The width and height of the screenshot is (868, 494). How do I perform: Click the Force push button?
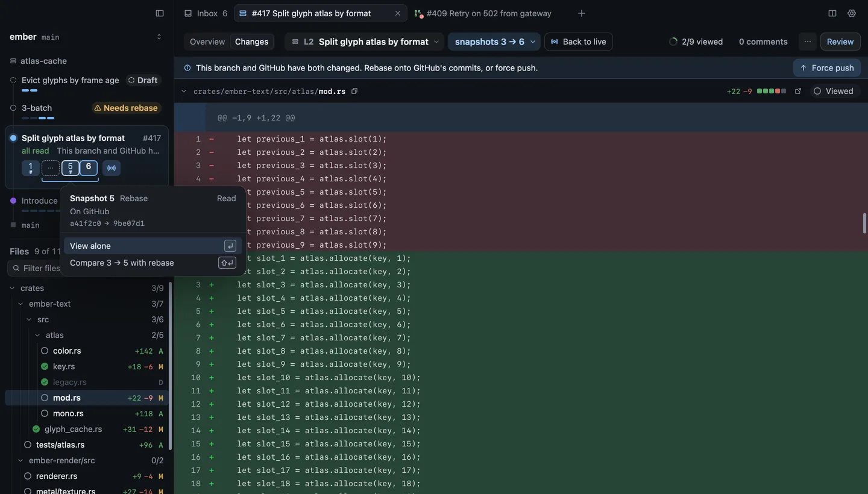pyautogui.click(x=827, y=67)
